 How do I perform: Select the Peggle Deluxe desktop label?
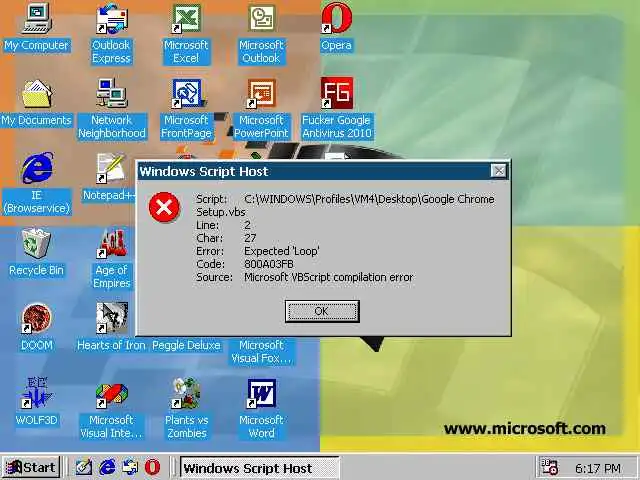[186, 345]
